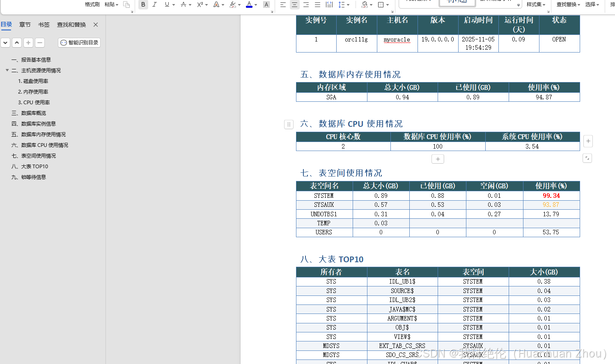Image resolution: width=615 pixels, height=364 pixels.
Task: Click the minus button in outline toolbar
Action: click(40, 43)
